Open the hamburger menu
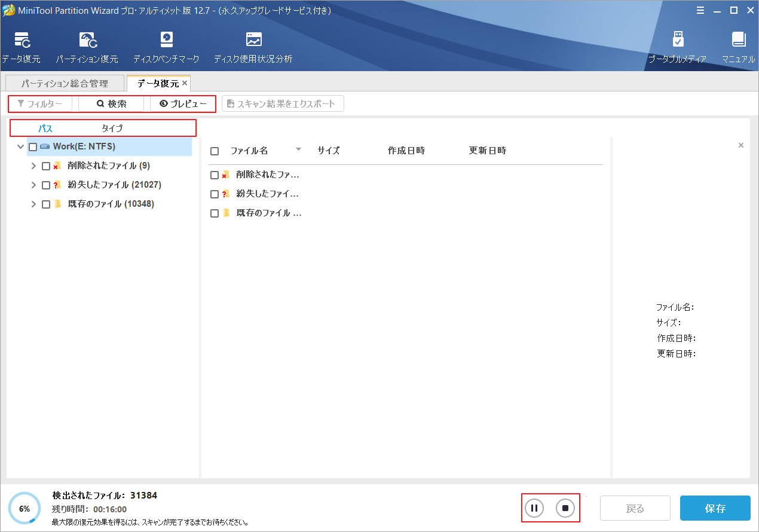759x532 pixels. click(x=700, y=10)
